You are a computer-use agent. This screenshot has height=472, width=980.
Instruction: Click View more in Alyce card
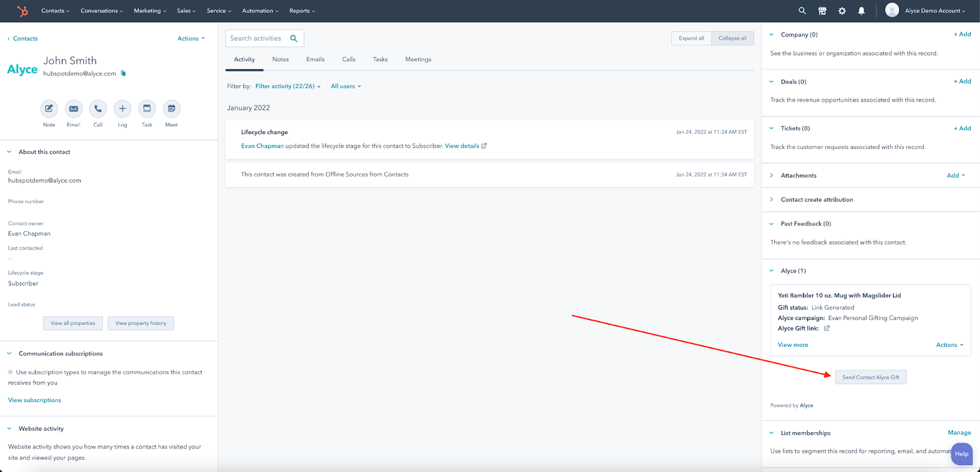[793, 345]
